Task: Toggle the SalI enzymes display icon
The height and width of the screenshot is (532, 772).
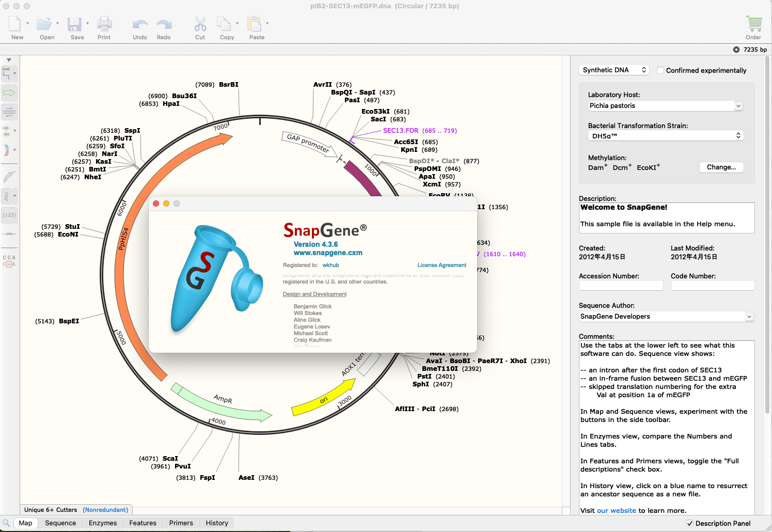Action: [7, 74]
